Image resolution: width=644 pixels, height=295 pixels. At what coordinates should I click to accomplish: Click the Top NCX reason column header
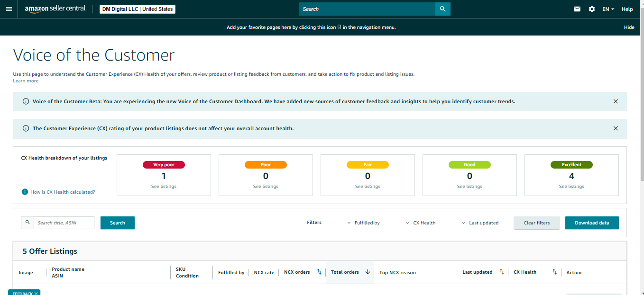tap(397, 273)
